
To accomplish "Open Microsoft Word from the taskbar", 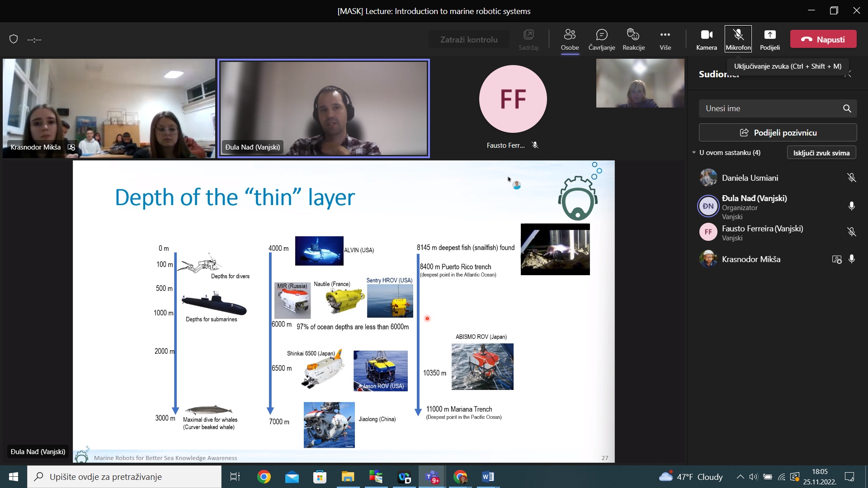I will (488, 477).
